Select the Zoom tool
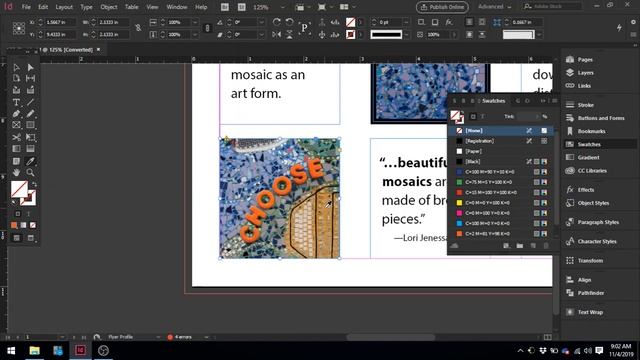640x360 pixels. pos(31,173)
